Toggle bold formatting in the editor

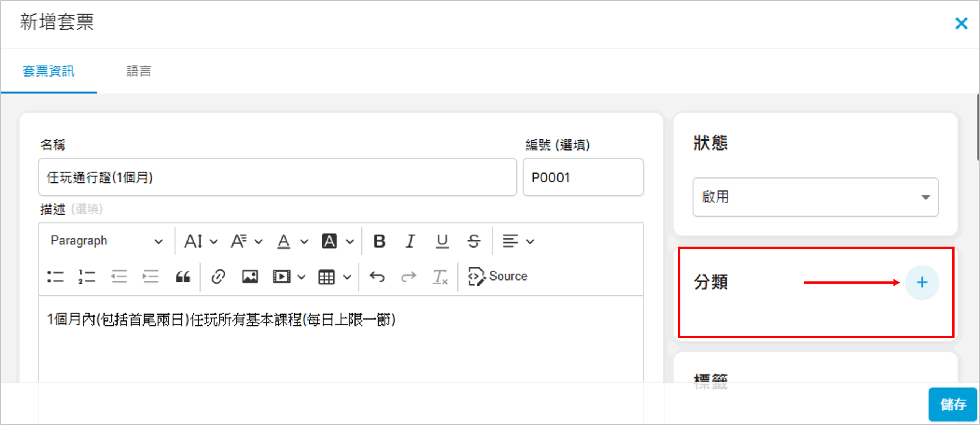pyautogui.click(x=379, y=241)
